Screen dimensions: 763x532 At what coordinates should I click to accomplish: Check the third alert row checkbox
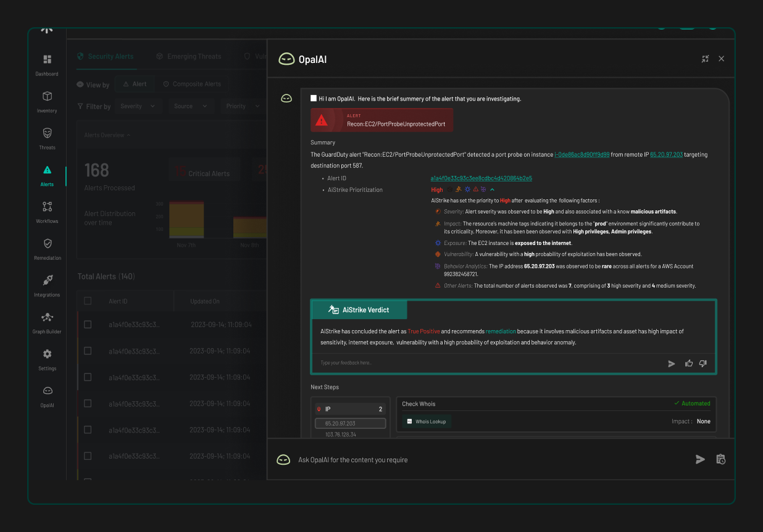click(88, 377)
